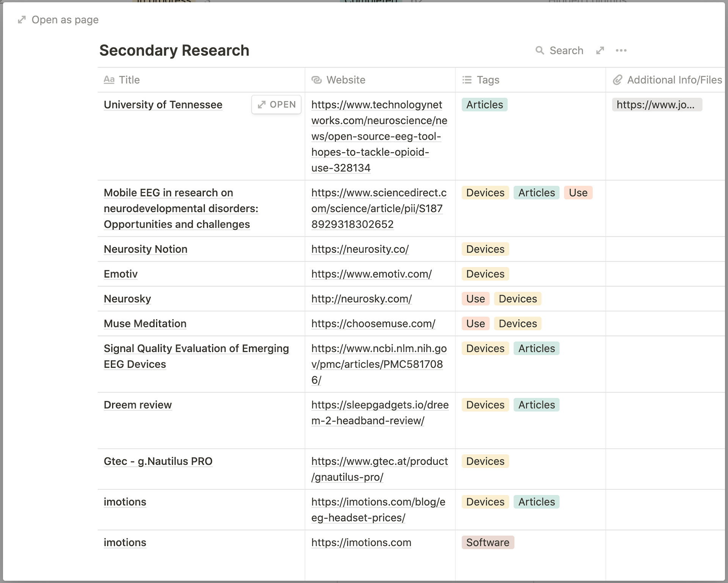Click Articles tag in Dreem review row

click(x=536, y=405)
